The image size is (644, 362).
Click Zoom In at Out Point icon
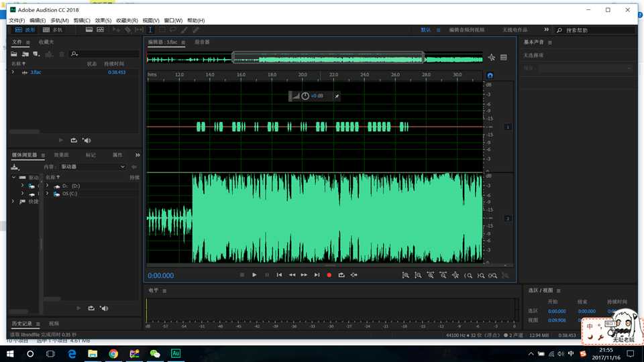(480, 276)
